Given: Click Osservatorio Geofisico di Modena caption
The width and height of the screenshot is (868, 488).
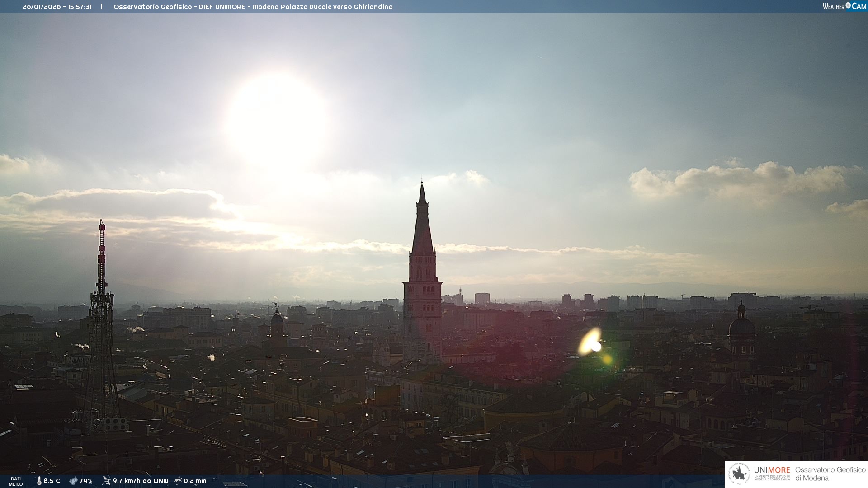Looking at the screenshot, I should pyautogui.click(x=830, y=474).
